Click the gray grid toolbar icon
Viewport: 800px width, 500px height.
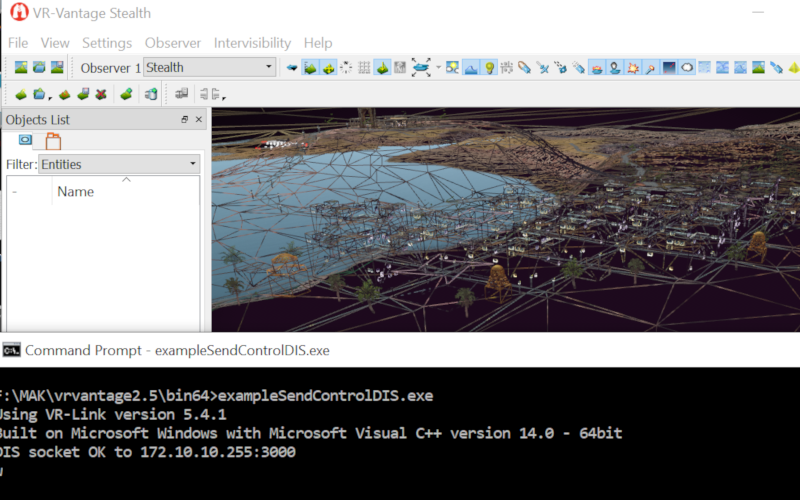point(364,67)
